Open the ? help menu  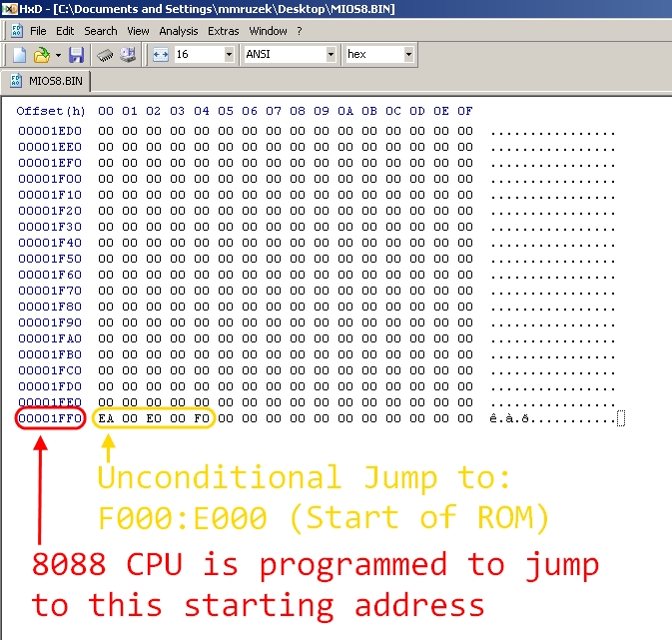[300, 31]
